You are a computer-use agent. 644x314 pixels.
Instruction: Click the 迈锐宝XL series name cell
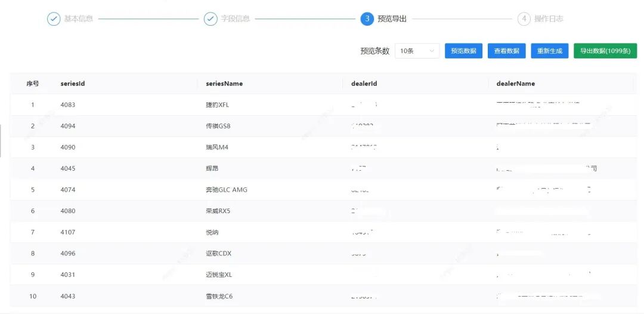tap(219, 275)
